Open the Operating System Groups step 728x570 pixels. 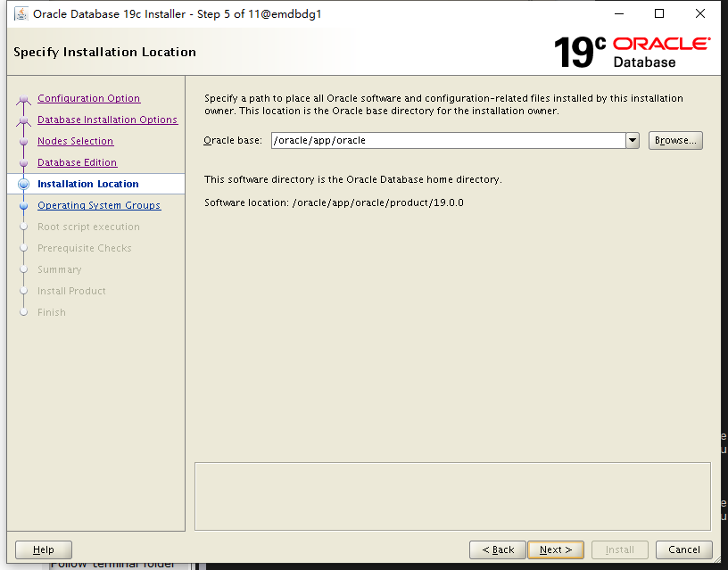[x=99, y=205]
